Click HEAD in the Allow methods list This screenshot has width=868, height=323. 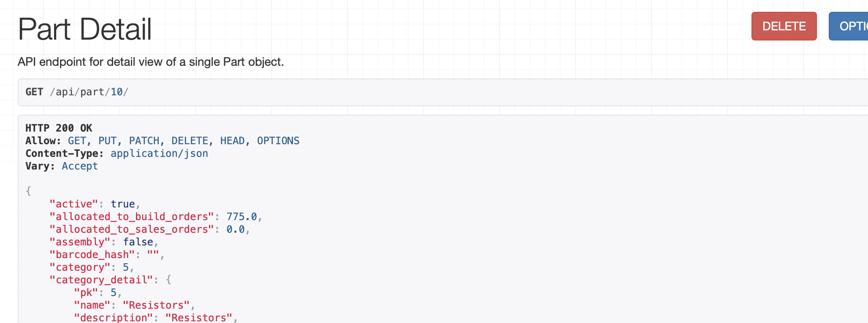[x=232, y=140]
